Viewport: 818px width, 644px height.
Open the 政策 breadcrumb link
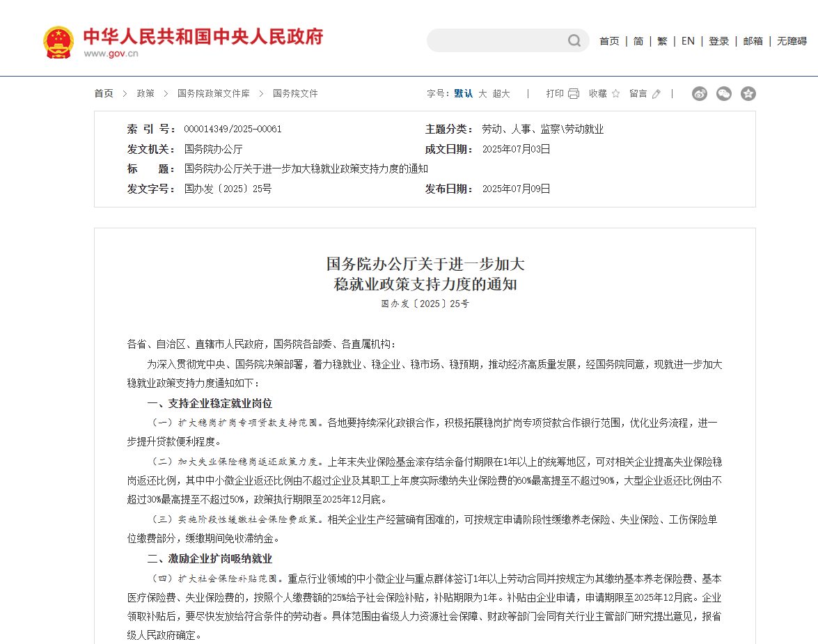145,93
